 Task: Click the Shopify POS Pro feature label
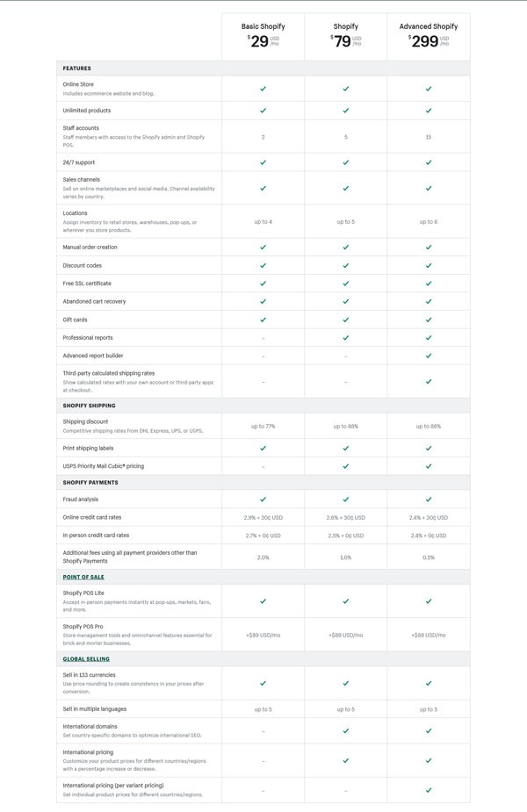pos(83,627)
